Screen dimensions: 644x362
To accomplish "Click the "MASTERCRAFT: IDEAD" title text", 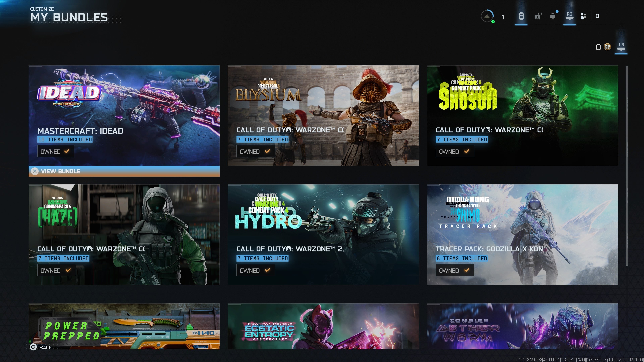I will pyautogui.click(x=80, y=131).
